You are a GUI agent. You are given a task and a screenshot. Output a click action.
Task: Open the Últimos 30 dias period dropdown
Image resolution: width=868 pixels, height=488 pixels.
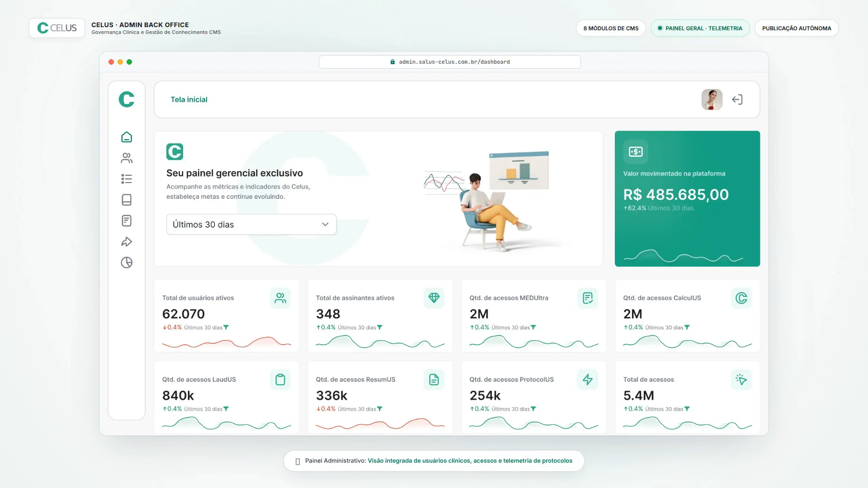click(251, 225)
